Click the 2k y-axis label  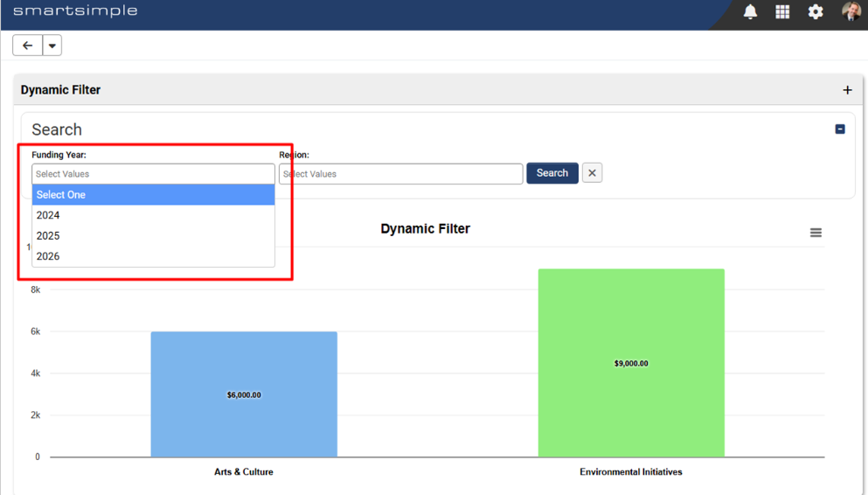click(x=36, y=415)
